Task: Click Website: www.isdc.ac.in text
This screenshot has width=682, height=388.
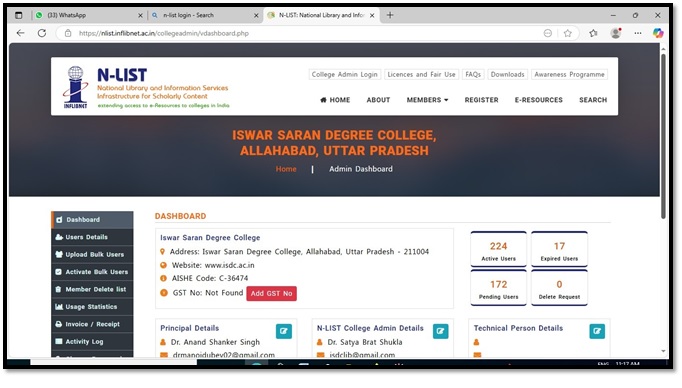Action: tap(213, 265)
